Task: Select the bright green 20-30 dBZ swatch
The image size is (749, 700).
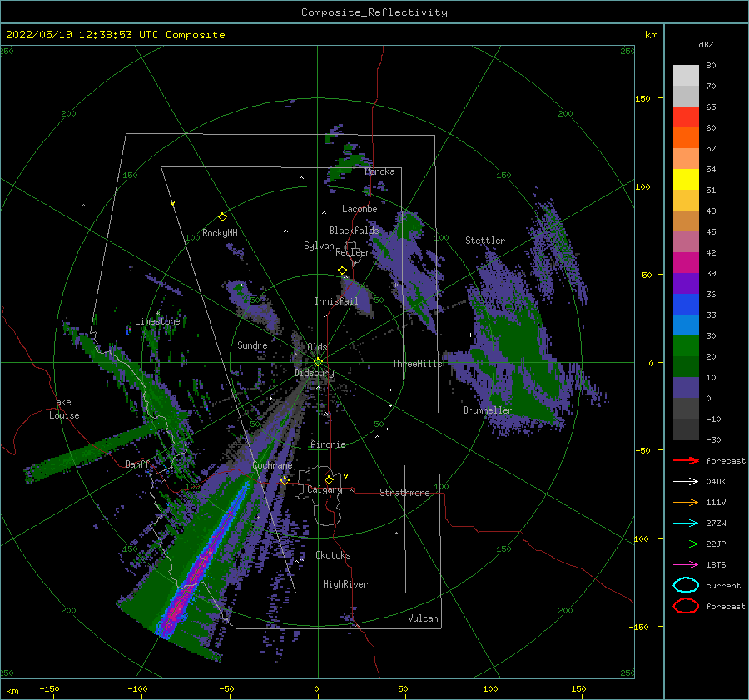Action: coord(686,346)
